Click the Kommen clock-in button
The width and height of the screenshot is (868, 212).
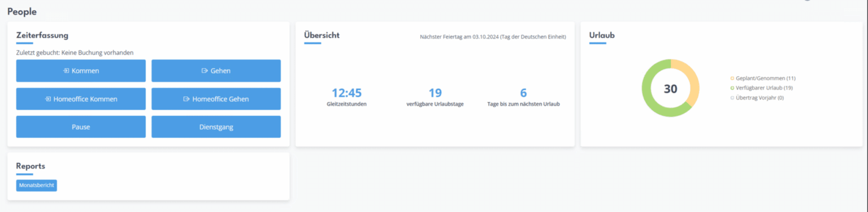pos(81,71)
